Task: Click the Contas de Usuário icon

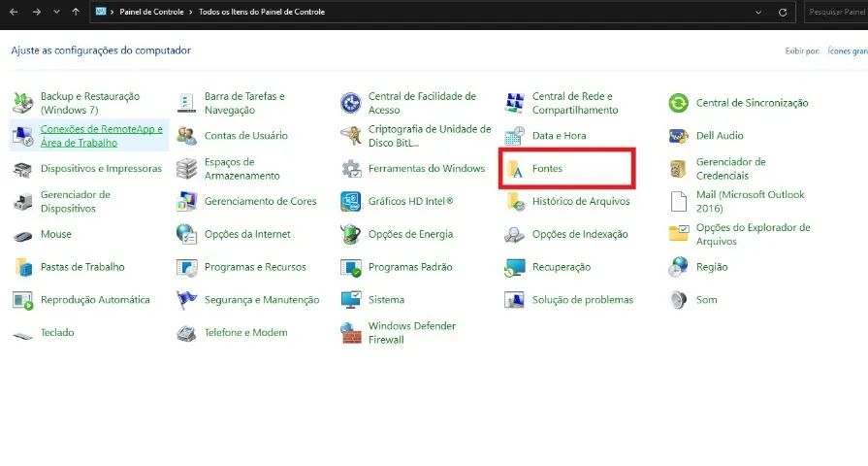Action: click(x=186, y=136)
